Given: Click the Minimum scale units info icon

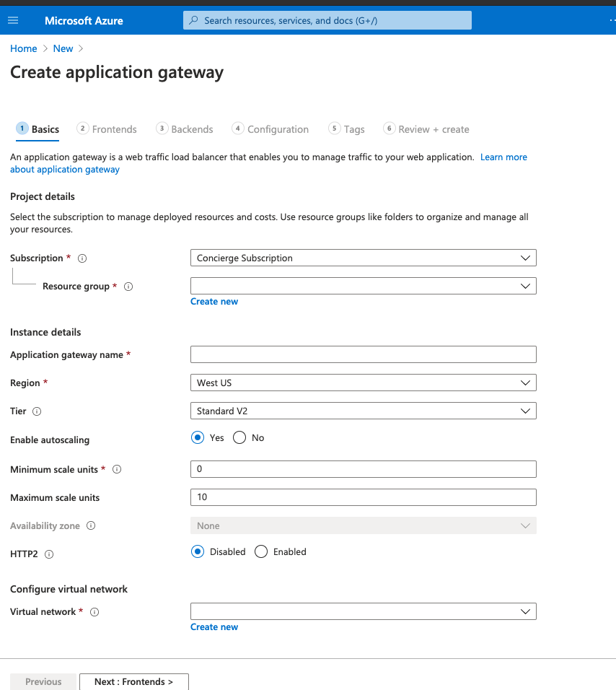Looking at the screenshot, I should point(116,469).
